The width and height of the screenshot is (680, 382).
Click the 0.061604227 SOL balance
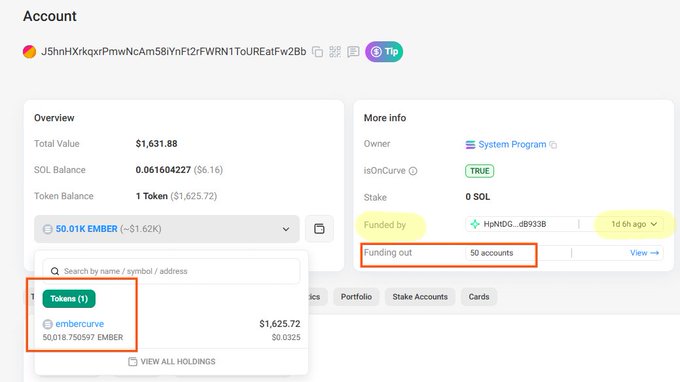[163, 170]
